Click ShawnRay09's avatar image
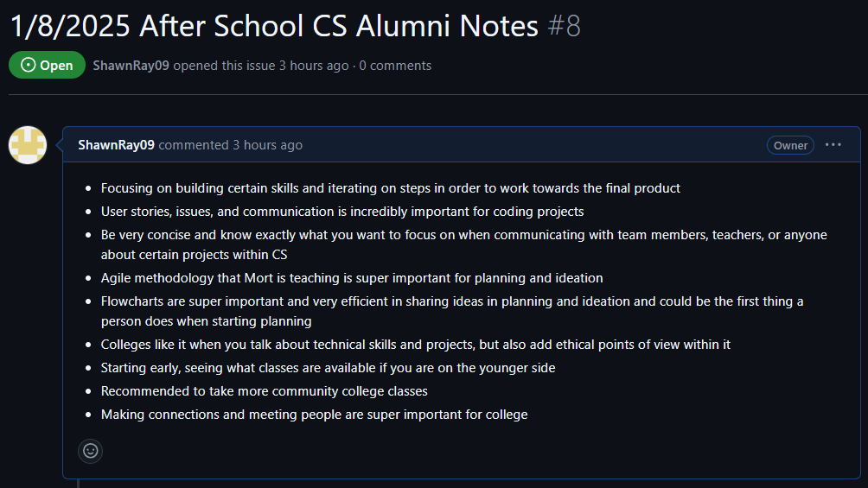This screenshot has width=868, height=488. [x=28, y=145]
